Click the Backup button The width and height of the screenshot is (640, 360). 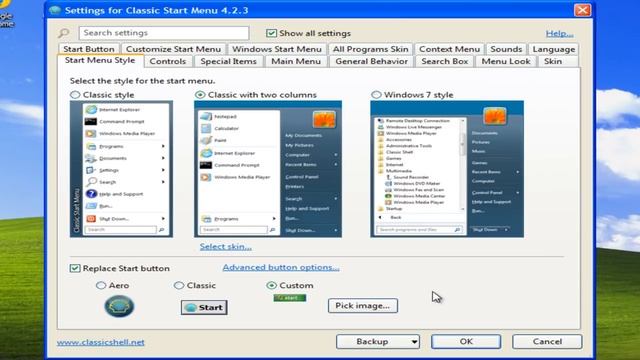pos(378,342)
